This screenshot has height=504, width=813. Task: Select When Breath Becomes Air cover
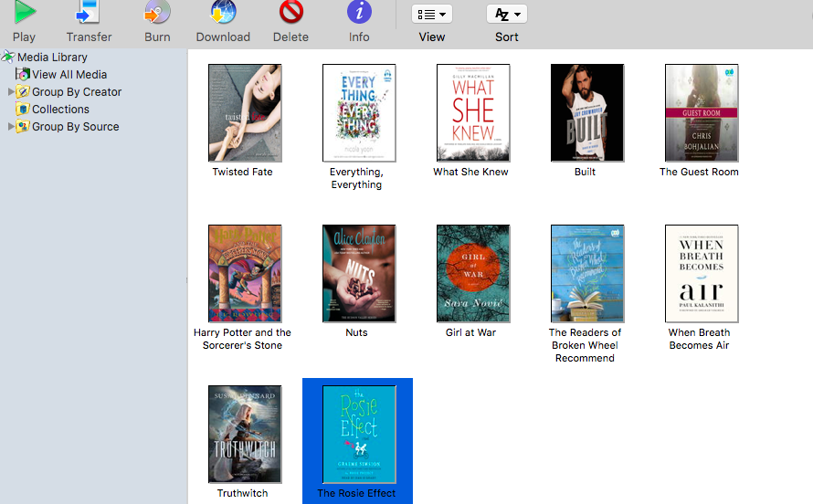[702, 274]
